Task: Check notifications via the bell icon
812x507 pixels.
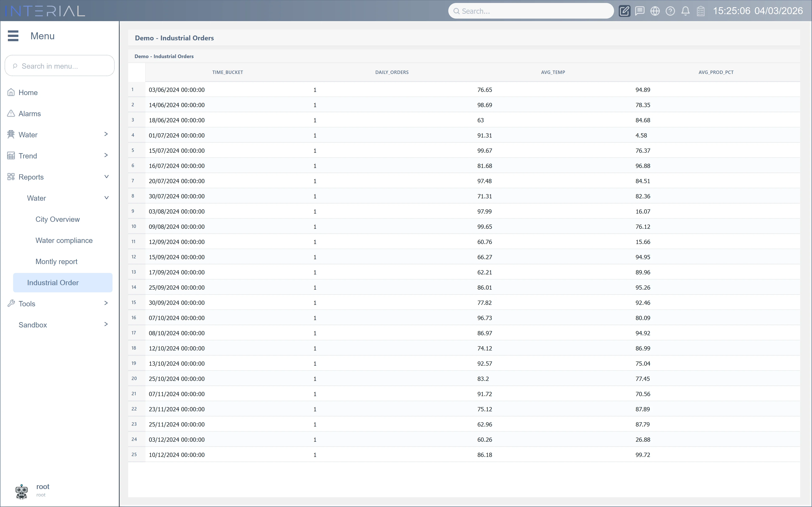Action: [686, 11]
